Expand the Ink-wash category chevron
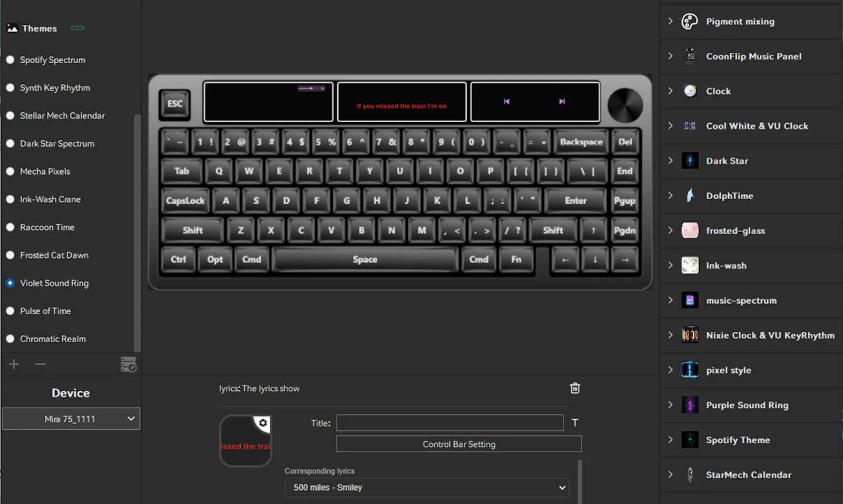This screenshot has height=504, width=843. point(670,265)
